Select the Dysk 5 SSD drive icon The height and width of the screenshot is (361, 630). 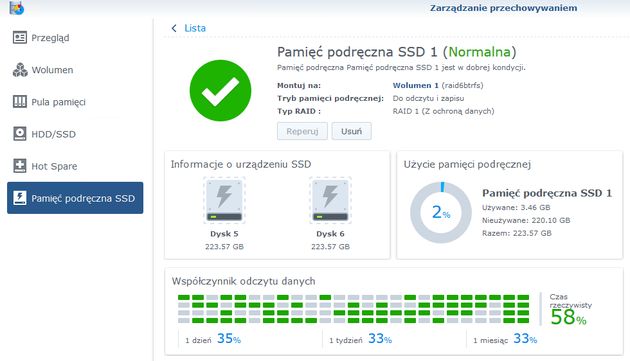pos(224,200)
